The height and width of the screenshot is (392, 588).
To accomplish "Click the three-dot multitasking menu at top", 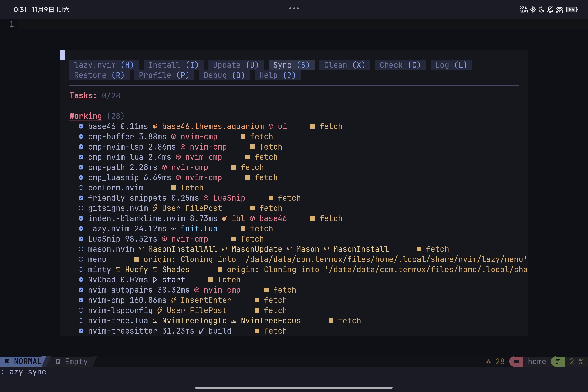I will pyautogui.click(x=294, y=8).
